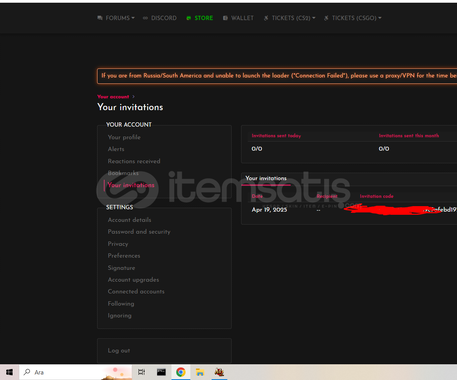Open 'Account upgrades' settings
The height and width of the screenshot is (380, 457).
tap(133, 280)
